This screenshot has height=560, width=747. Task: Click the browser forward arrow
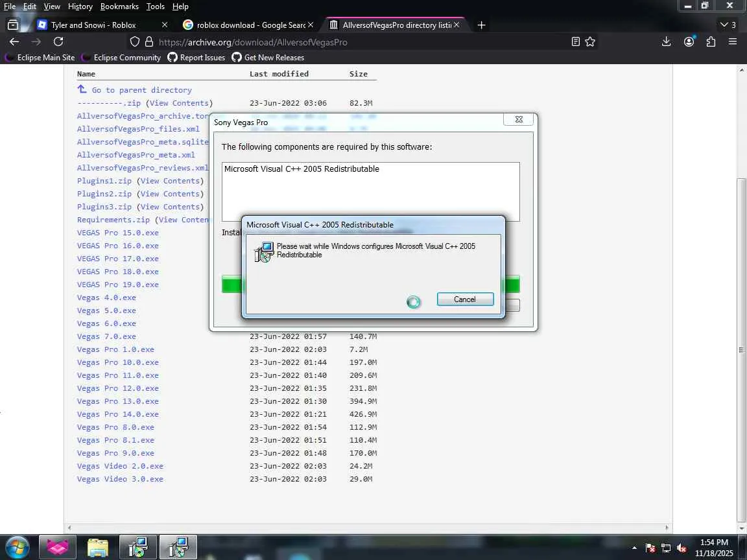[36, 42]
